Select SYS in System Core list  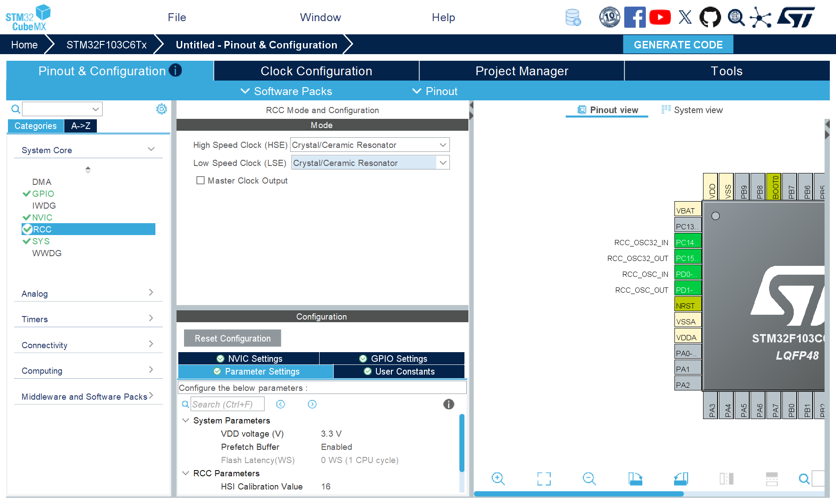[x=41, y=241]
